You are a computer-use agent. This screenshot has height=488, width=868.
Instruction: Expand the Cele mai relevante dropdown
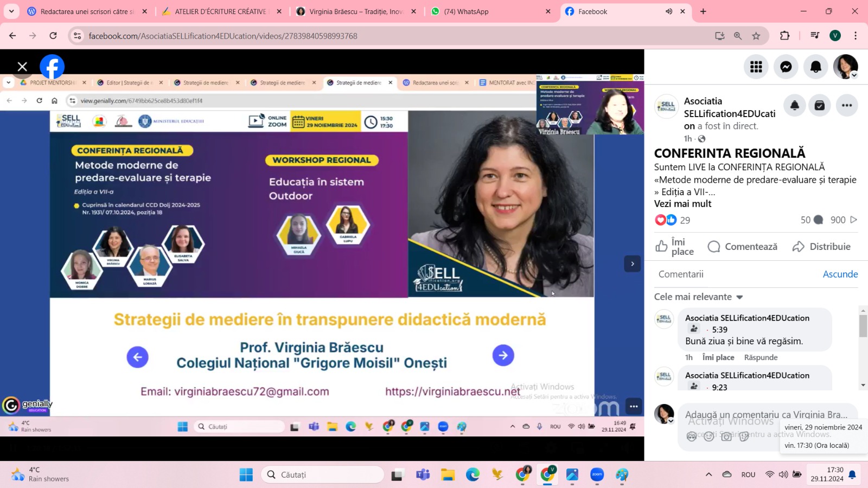(699, 297)
